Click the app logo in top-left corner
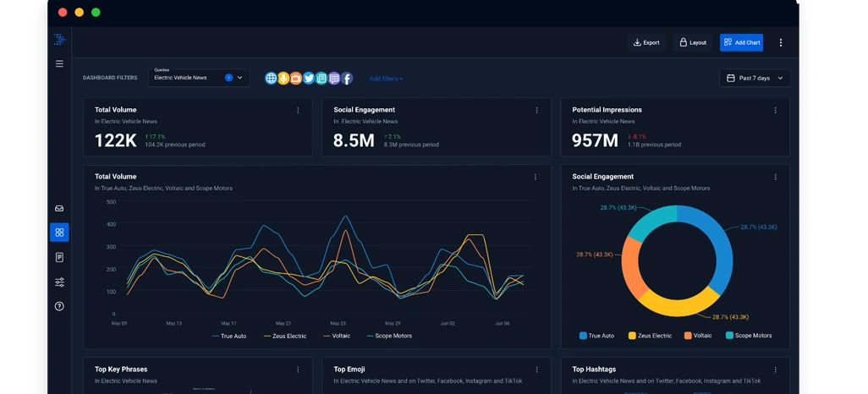This screenshot has height=394, width=868. (x=59, y=40)
